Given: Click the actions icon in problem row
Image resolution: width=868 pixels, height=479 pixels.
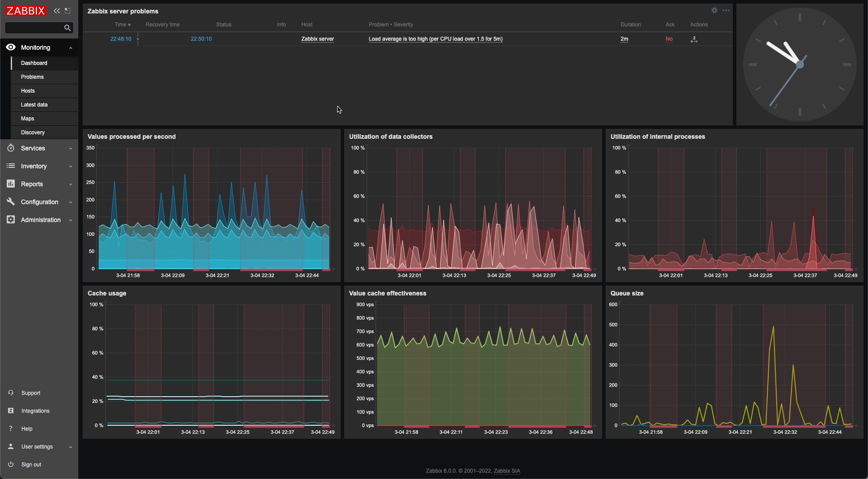Looking at the screenshot, I should pyautogui.click(x=694, y=39).
